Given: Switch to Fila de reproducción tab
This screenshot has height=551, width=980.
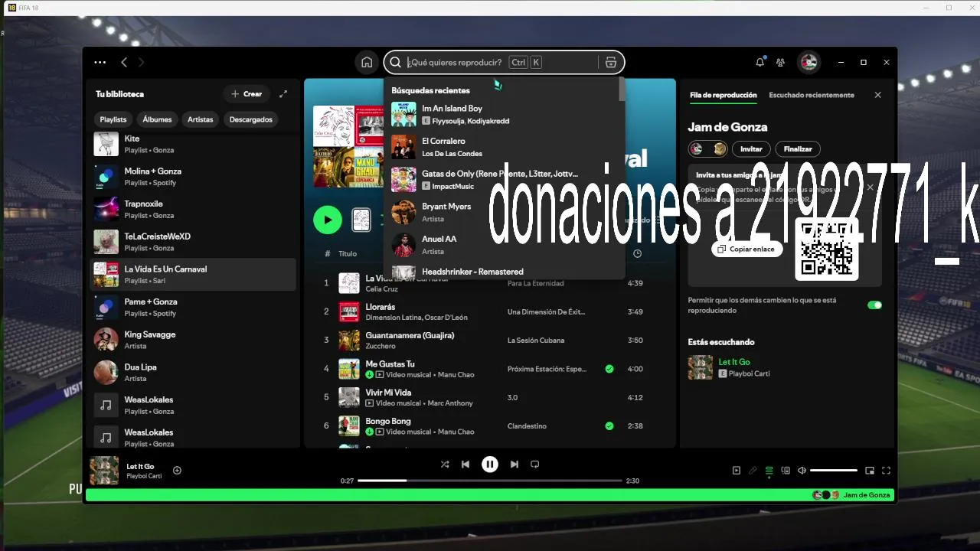Looking at the screenshot, I should (723, 95).
